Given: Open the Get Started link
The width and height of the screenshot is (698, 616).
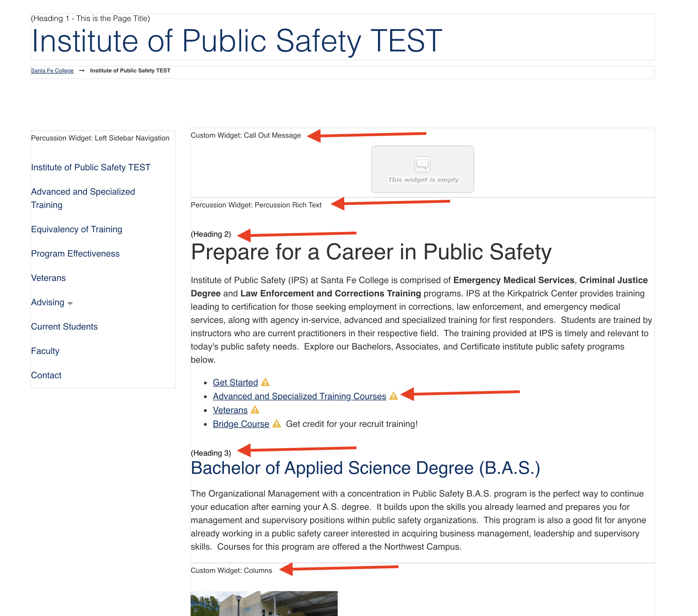Looking at the screenshot, I should pyautogui.click(x=235, y=382).
